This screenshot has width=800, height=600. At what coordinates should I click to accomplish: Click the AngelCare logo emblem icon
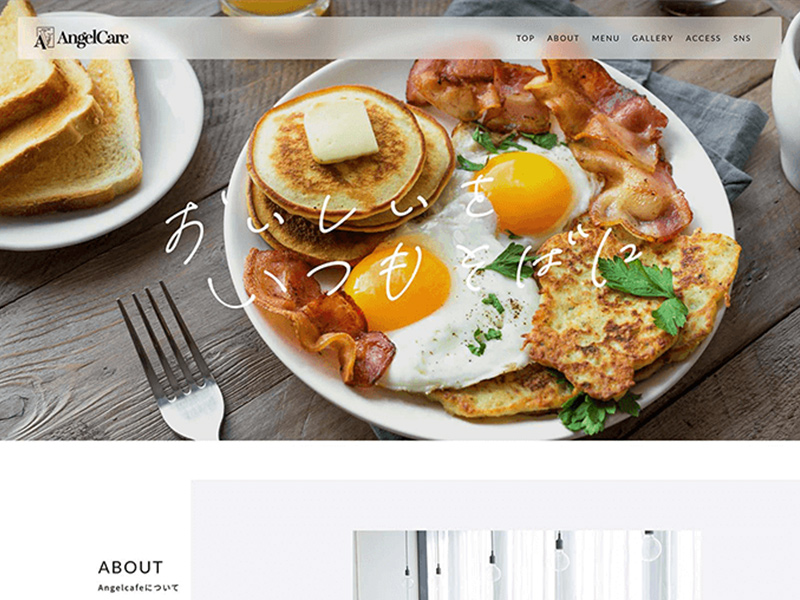[44, 38]
